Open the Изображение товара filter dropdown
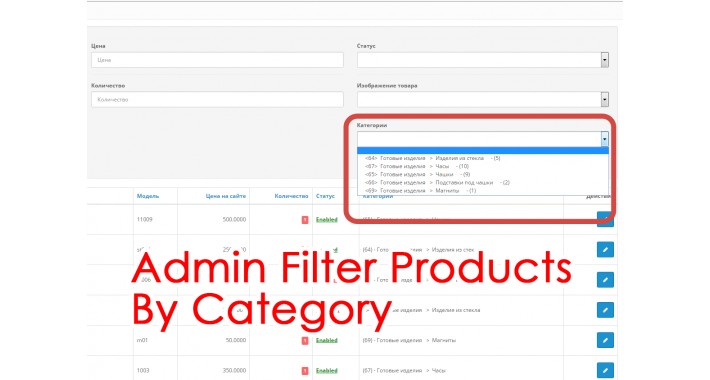Viewport: 710px width, 380px height. [x=483, y=99]
